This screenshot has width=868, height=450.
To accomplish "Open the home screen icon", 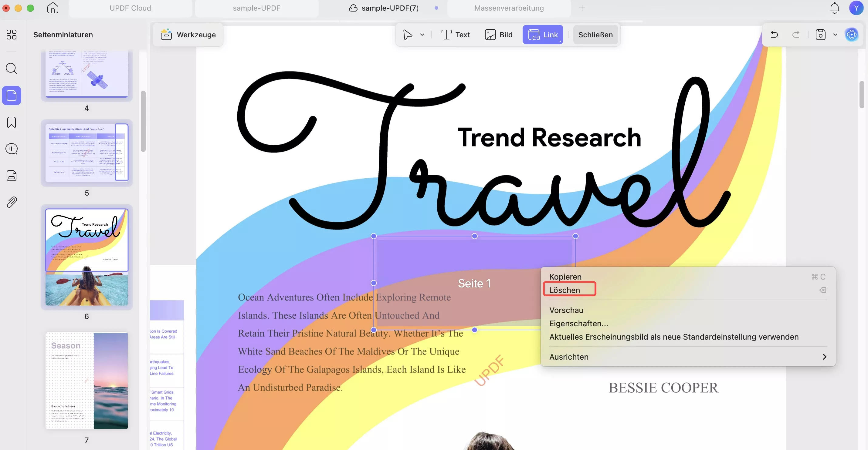I will 53,8.
